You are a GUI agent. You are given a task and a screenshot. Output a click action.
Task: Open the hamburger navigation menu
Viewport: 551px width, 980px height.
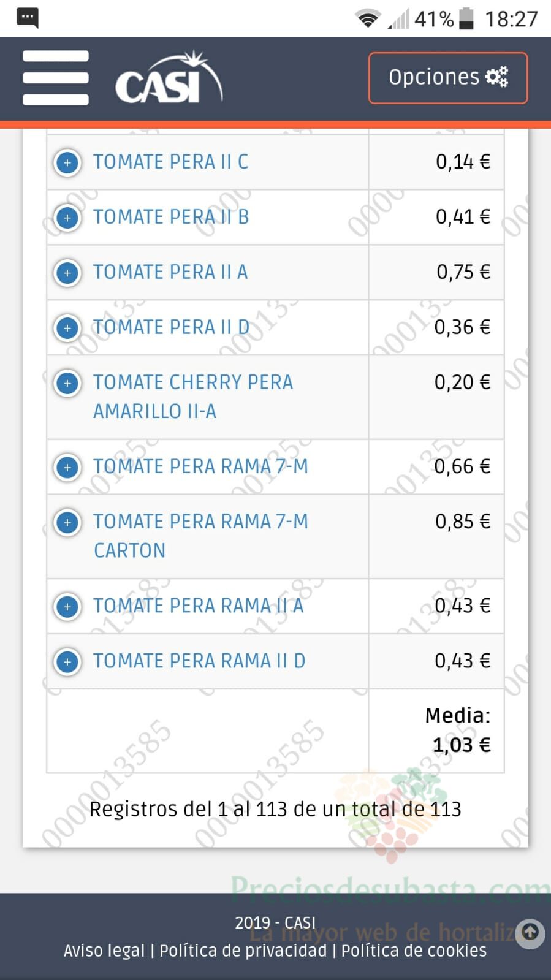coord(56,78)
